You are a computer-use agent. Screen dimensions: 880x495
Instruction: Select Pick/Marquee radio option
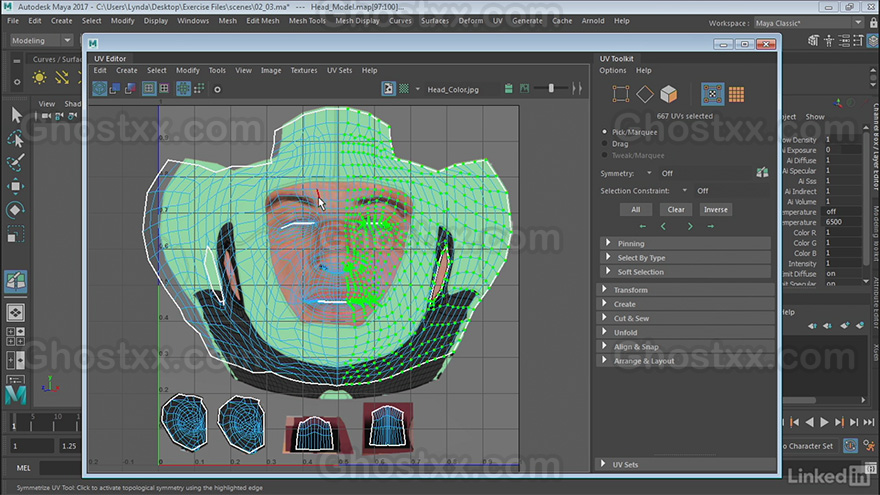[x=604, y=132]
